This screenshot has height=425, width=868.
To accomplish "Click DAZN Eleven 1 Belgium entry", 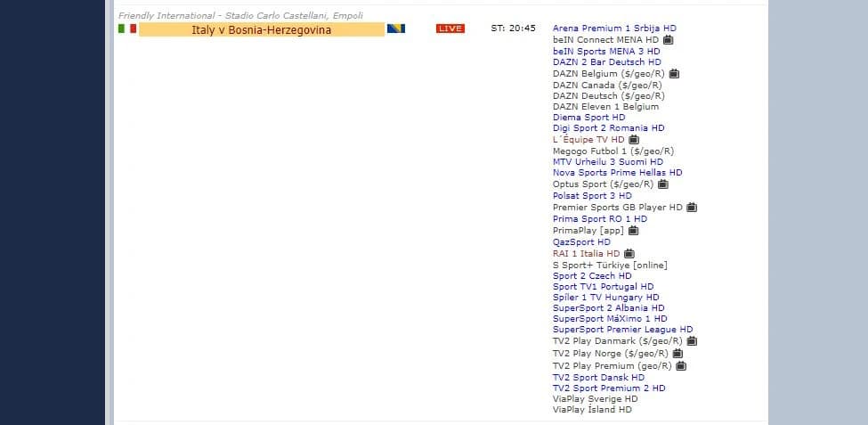I will click(x=605, y=107).
